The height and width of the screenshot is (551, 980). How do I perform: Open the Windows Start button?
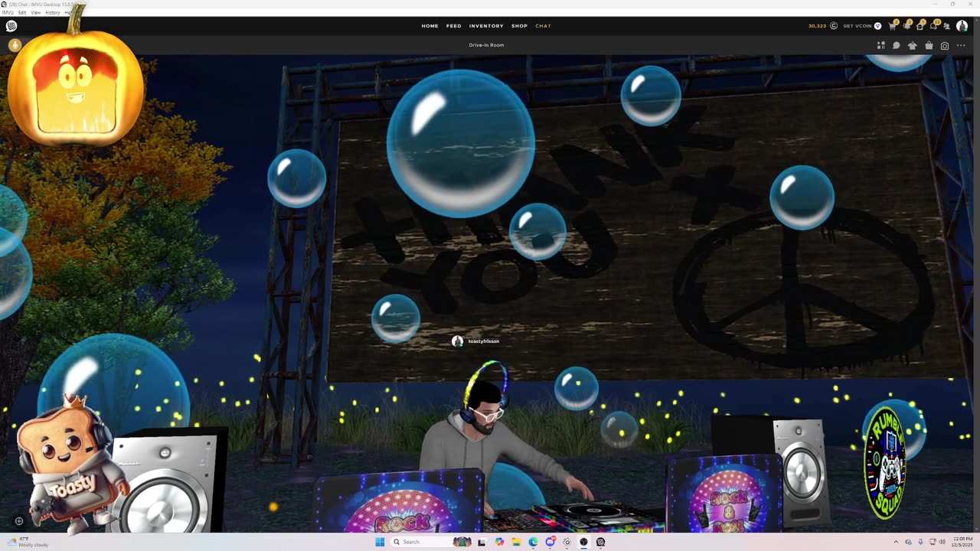(380, 542)
